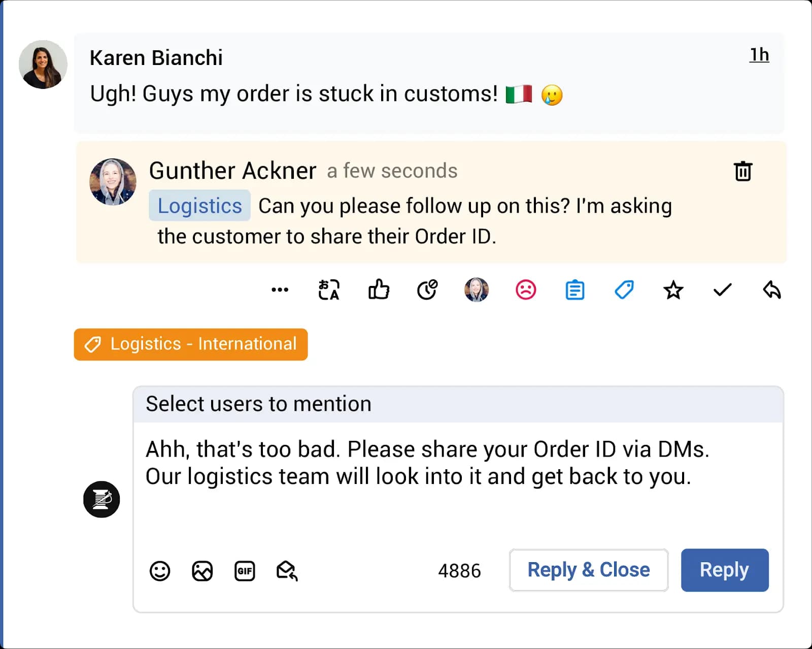Star the message as a favorite
The image size is (812, 649).
click(673, 289)
